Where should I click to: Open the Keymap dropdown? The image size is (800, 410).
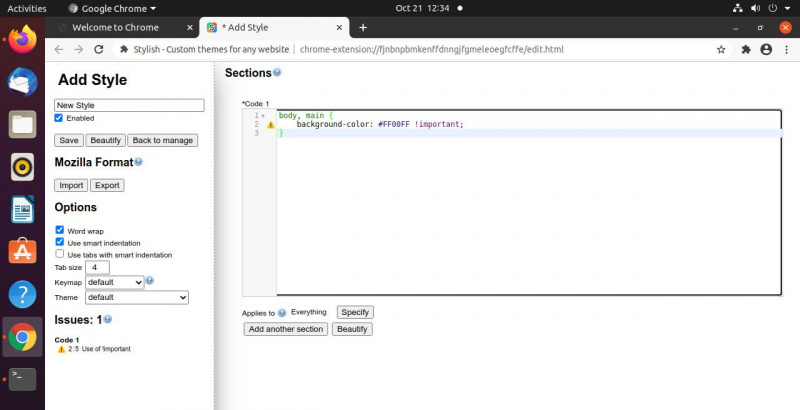(x=115, y=282)
